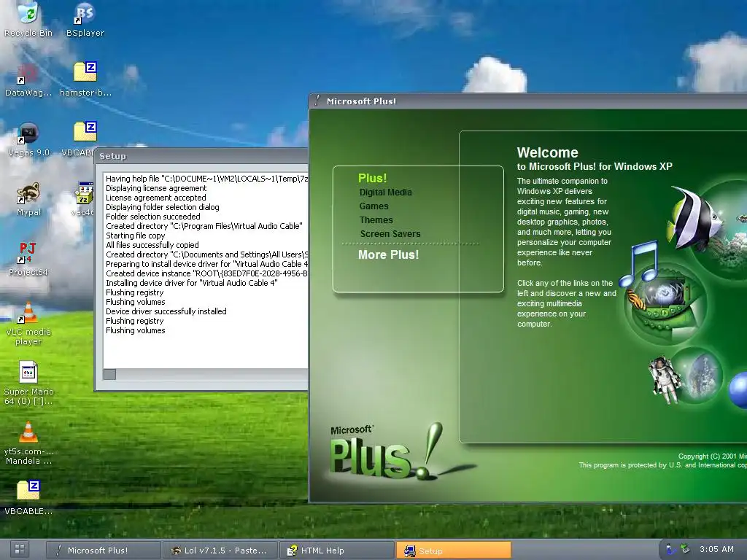
Task: Click "Displaying license agreement" log line
Action: (x=156, y=188)
